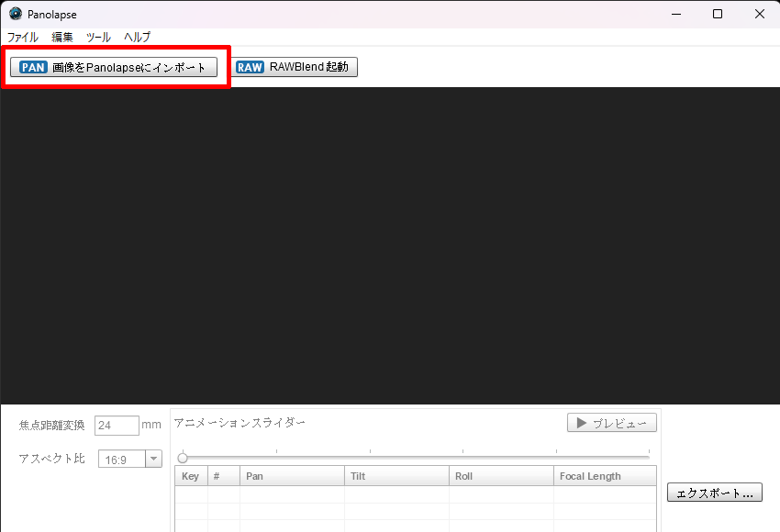
Task: Click the Roll column header
Action: (x=501, y=476)
